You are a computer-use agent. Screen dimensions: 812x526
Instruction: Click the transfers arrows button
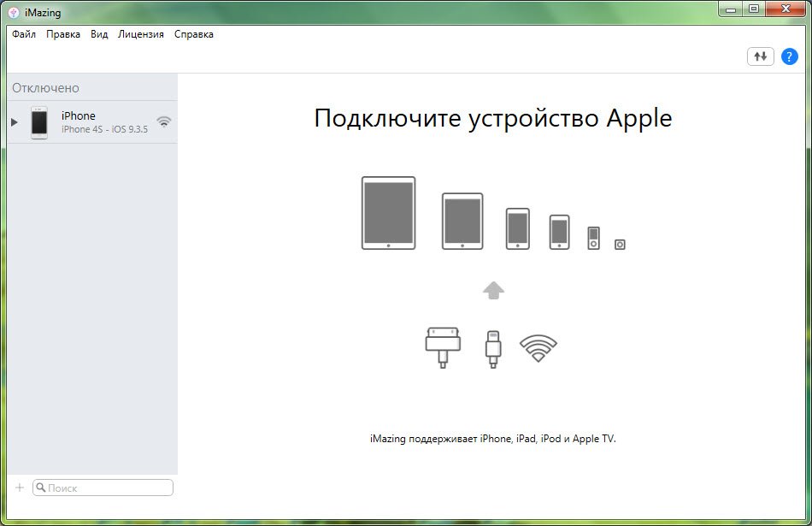(760, 56)
